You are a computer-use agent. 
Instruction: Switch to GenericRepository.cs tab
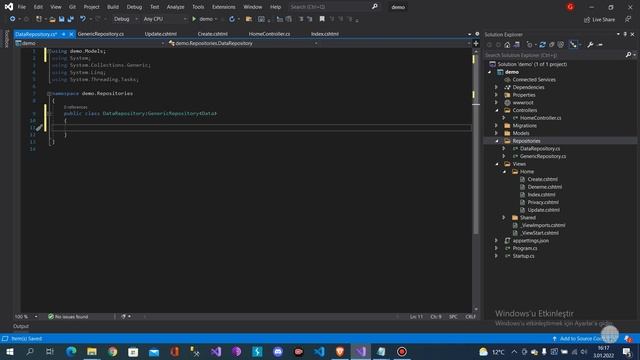click(x=101, y=34)
